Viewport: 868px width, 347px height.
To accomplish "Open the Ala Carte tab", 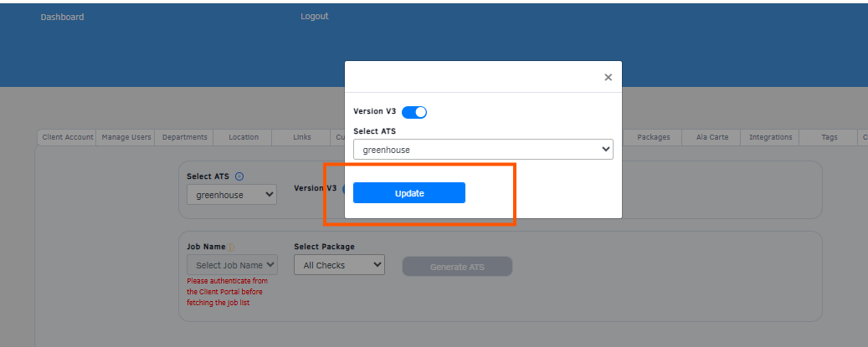I will point(711,137).
